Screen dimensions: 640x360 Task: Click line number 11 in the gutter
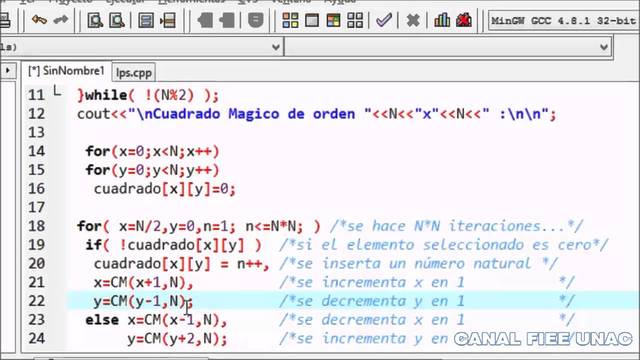coord(36,96)
